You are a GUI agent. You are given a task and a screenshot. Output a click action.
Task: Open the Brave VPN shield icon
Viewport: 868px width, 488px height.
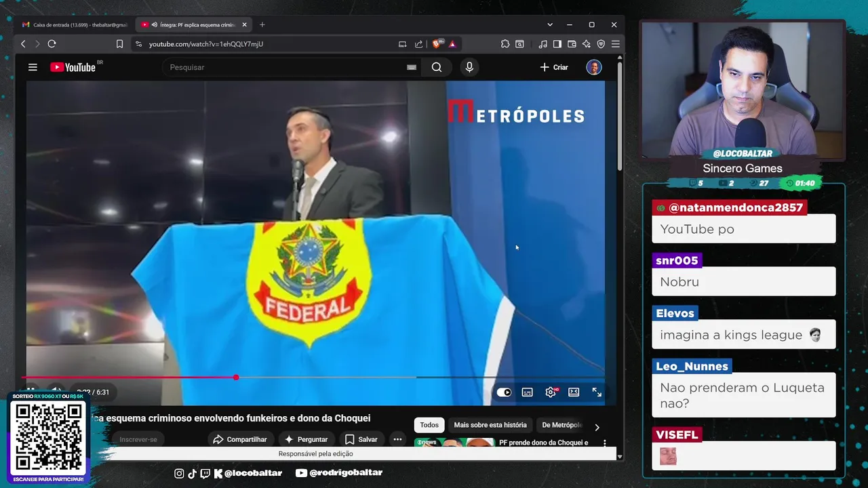coord(601,44)
